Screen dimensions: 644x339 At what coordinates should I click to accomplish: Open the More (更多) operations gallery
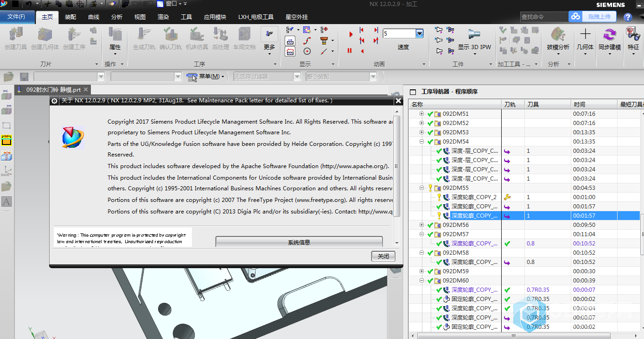tap(269, 41)
